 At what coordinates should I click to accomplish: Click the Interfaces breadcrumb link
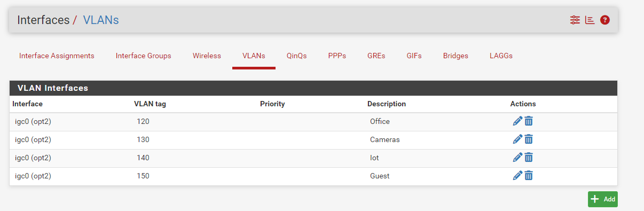[x=43, y=20]
